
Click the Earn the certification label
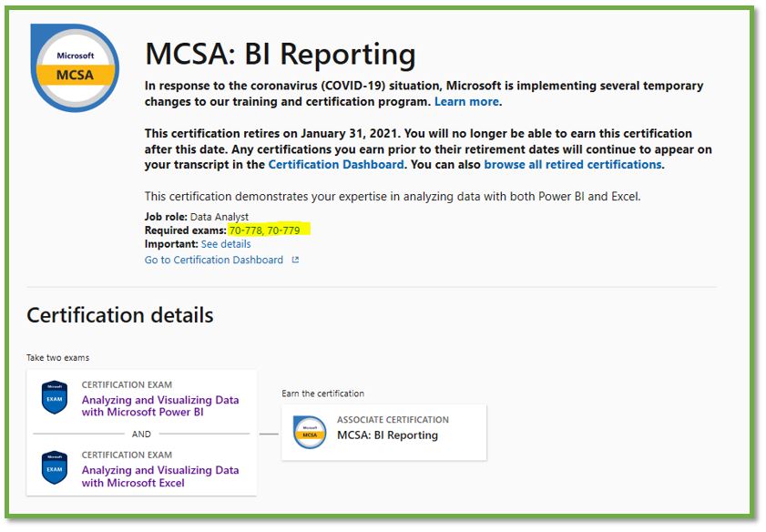pyautogui.click(x=323, y=394)
